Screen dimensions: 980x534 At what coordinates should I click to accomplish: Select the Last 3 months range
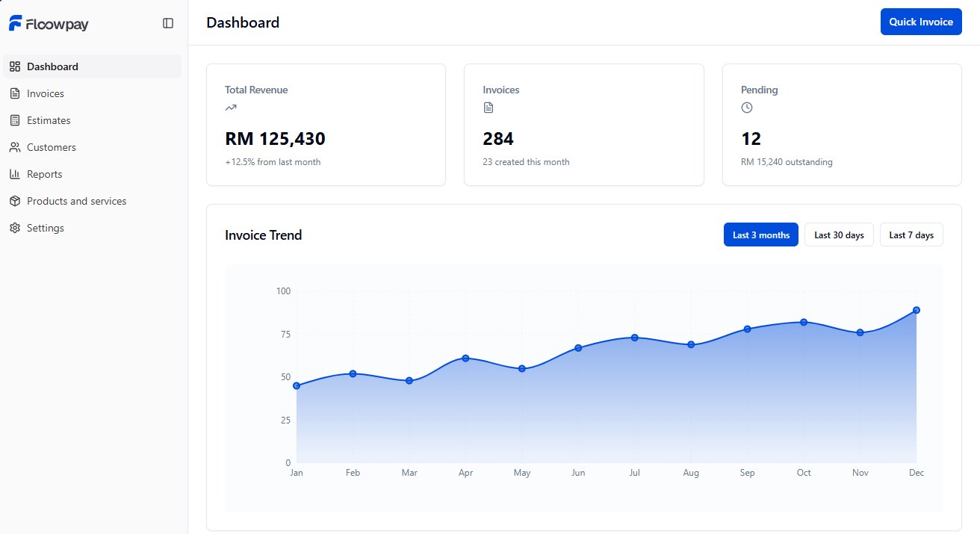tap(761, 235)
